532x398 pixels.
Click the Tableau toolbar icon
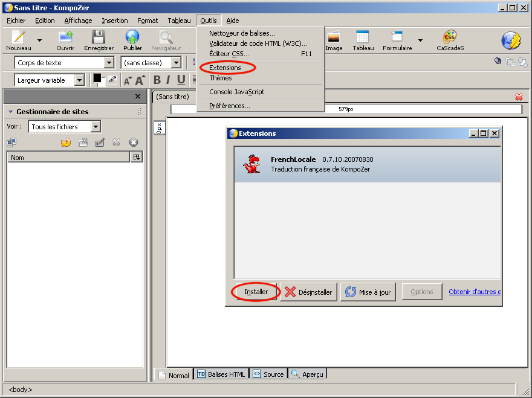[x=362, y=37]
